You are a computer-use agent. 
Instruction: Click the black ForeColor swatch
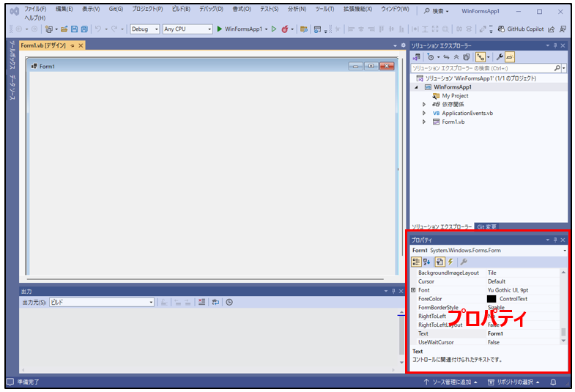[x=491, y=299]
